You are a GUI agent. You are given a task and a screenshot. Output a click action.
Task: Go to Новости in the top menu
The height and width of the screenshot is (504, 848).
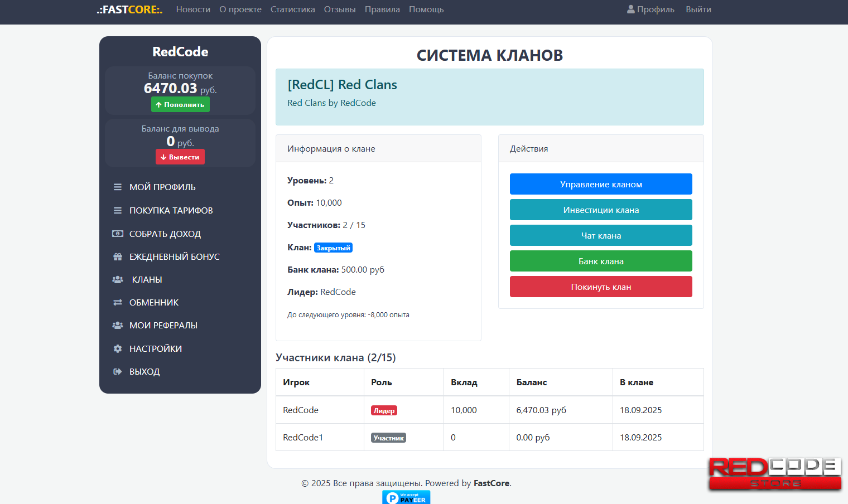pyautogui.click(x=193, y=9)
